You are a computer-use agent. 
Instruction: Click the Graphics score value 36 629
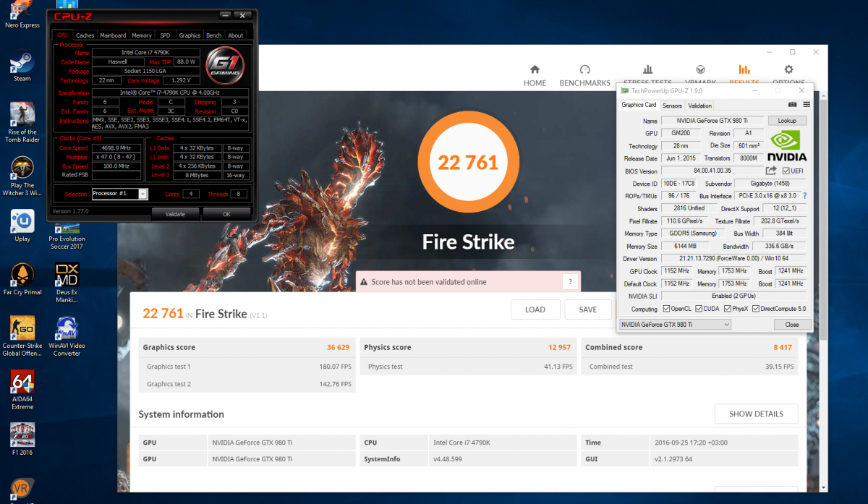tap(339, 347)
